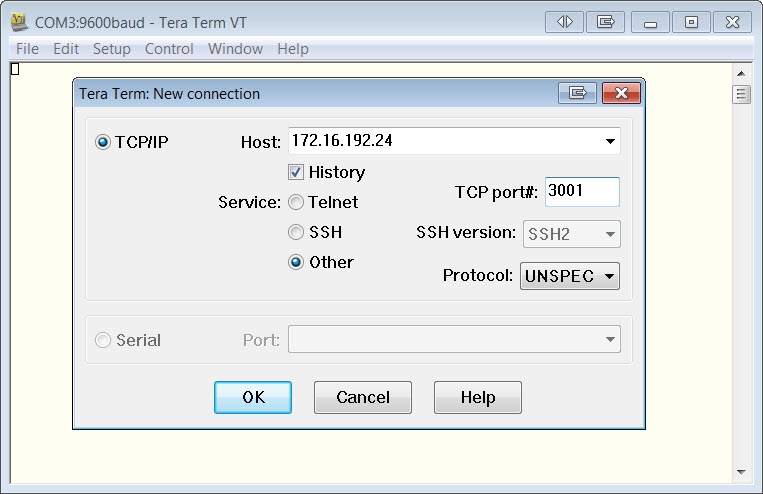
Task: Click the extra button beside the dialog close button
Action: 577,93
